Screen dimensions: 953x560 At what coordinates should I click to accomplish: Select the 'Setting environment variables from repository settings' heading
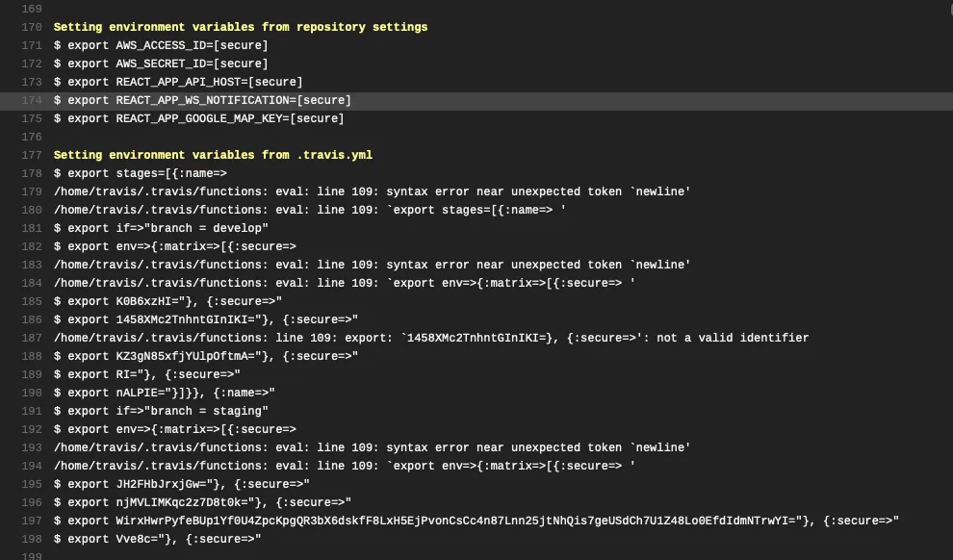tap(241, 27)
